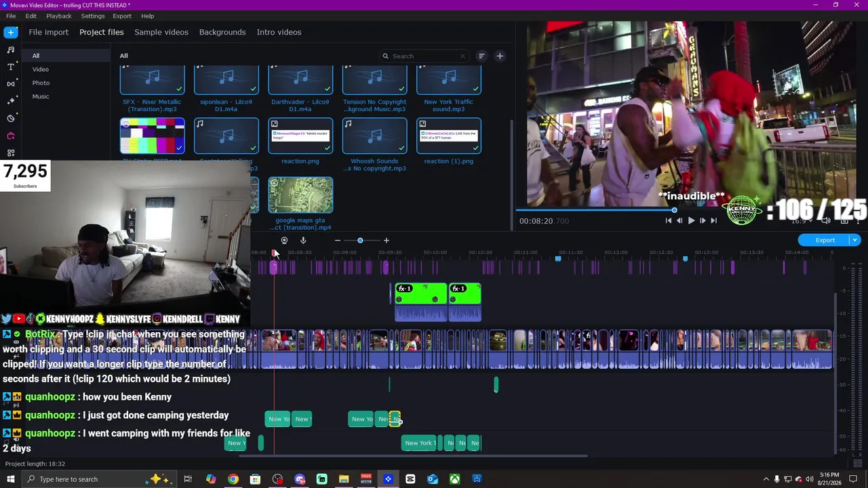Zoom in timeline with the plus icon

[387, 241]
